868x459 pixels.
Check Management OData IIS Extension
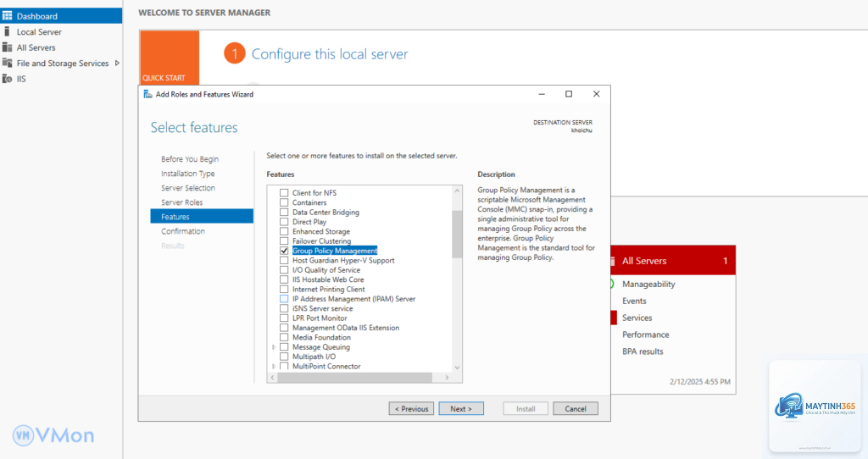(x=284, y=328)
